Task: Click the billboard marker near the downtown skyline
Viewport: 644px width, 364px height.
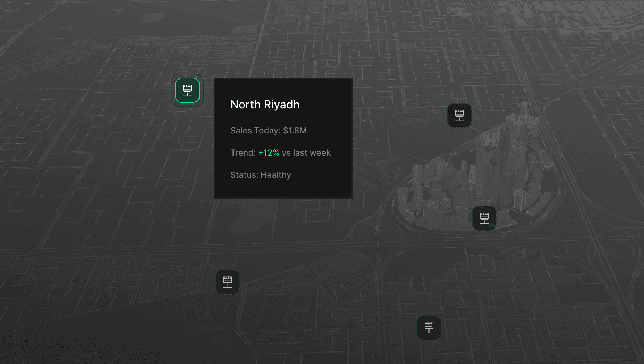Action: click(484, 218)
